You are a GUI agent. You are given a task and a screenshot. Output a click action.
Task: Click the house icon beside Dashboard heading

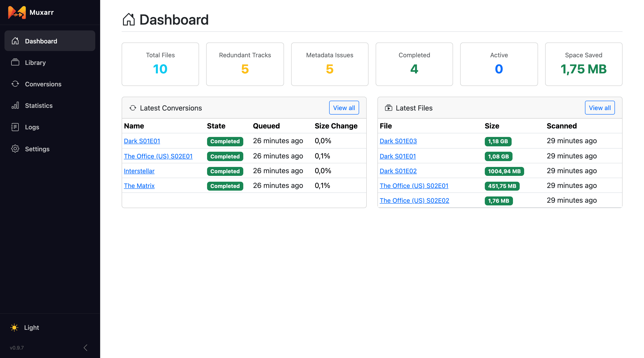pos(129,19)
